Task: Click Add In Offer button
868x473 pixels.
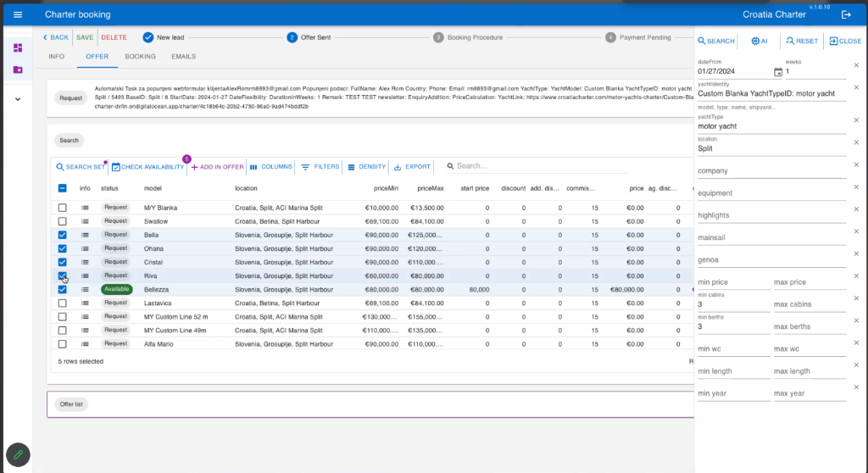Action: [217, 167]
